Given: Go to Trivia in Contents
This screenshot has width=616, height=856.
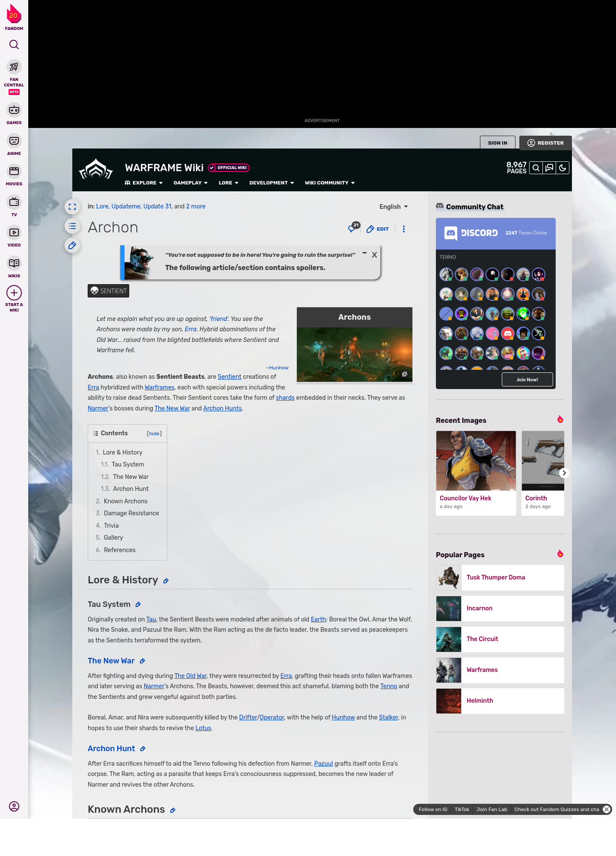Looking at the screenshot, I should (x=111, y=526).
